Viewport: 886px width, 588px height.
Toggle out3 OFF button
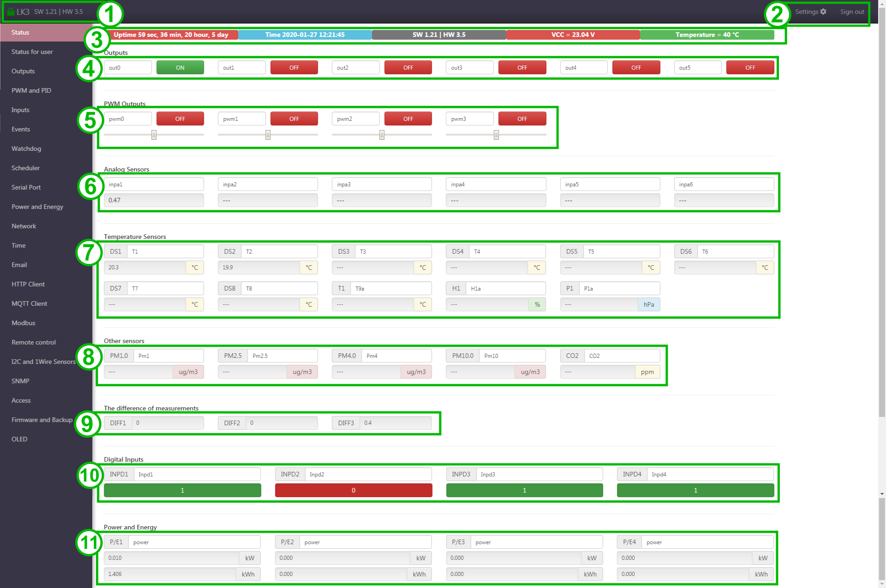tap(522, 67)
